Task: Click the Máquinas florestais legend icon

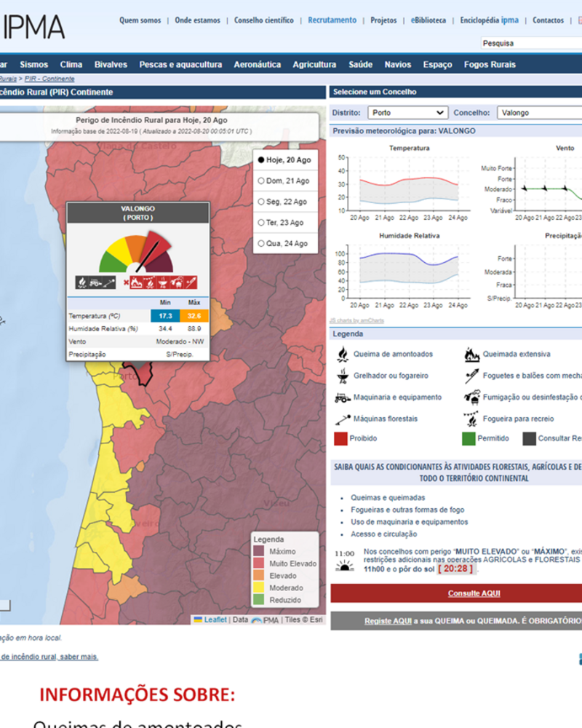Action: pyautogui.click(x=342, y=419)
